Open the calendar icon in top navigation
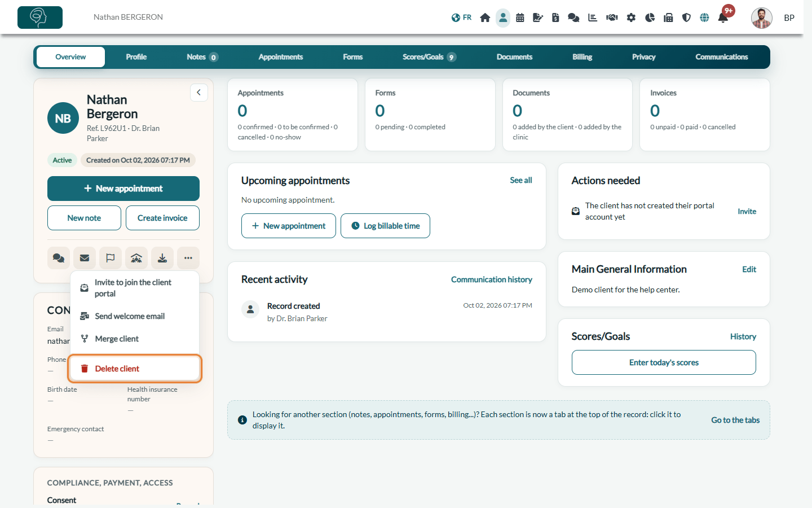This screenshot has height=508, width=812. [x=520, y=17]
